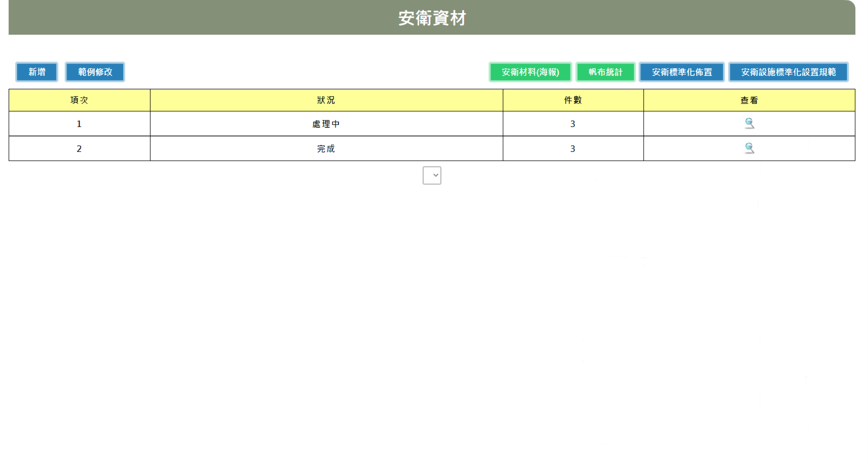Open 範例修改 button
868x471 pixels.
(x=95, y=72)
